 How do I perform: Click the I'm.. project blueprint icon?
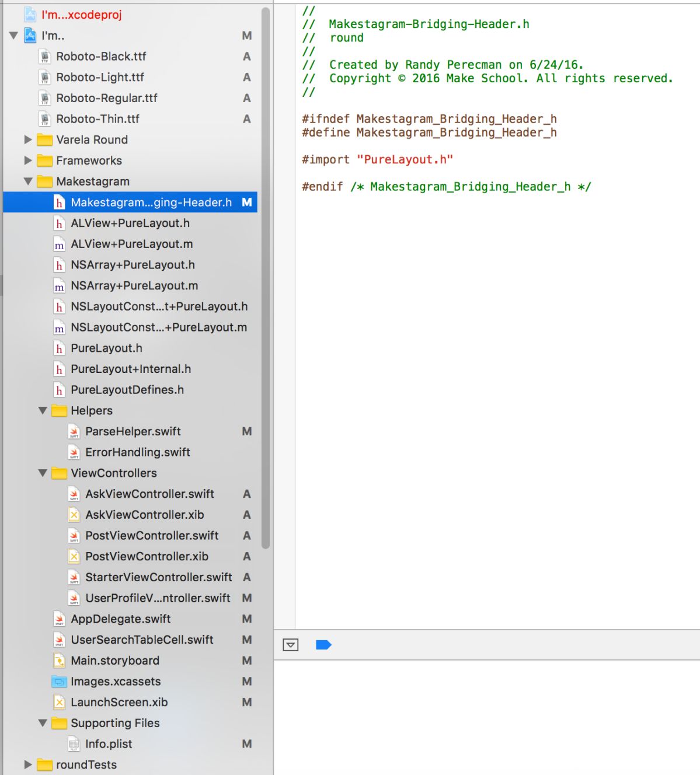pyautogui.click(x=30, y=36)
